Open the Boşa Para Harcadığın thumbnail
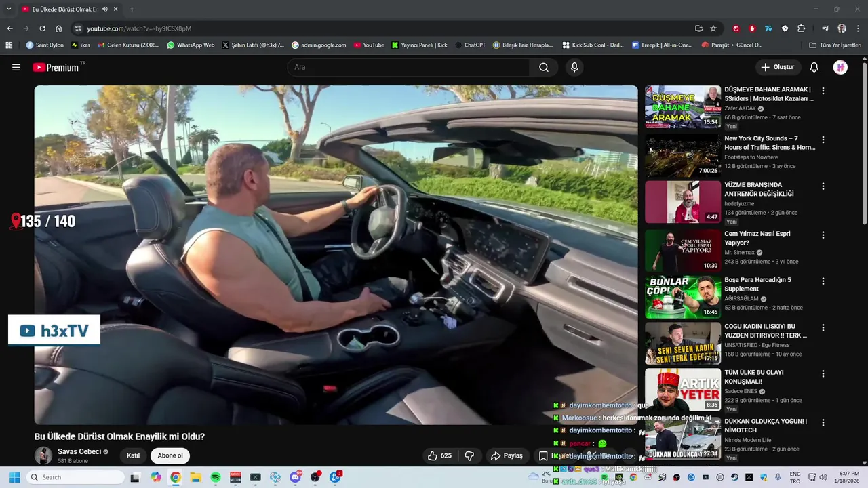This screenshot has height=488, width=868. click(x=683, y=297)
